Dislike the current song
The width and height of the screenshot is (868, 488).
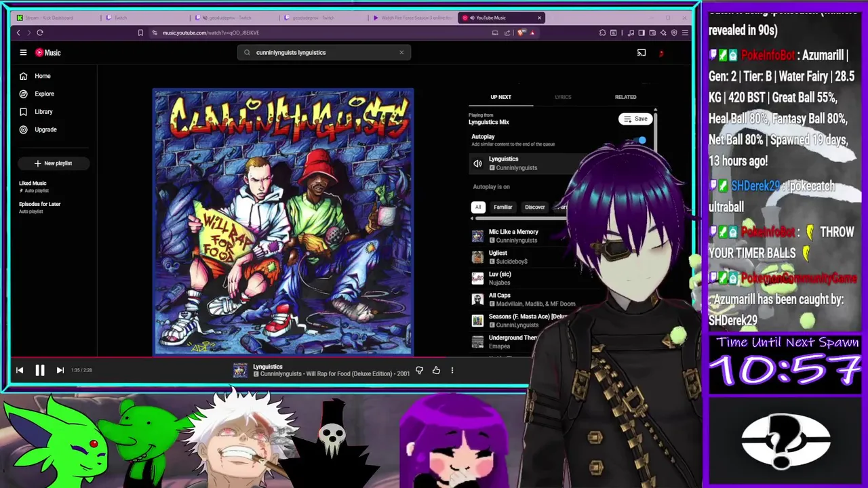click(419, 370)
